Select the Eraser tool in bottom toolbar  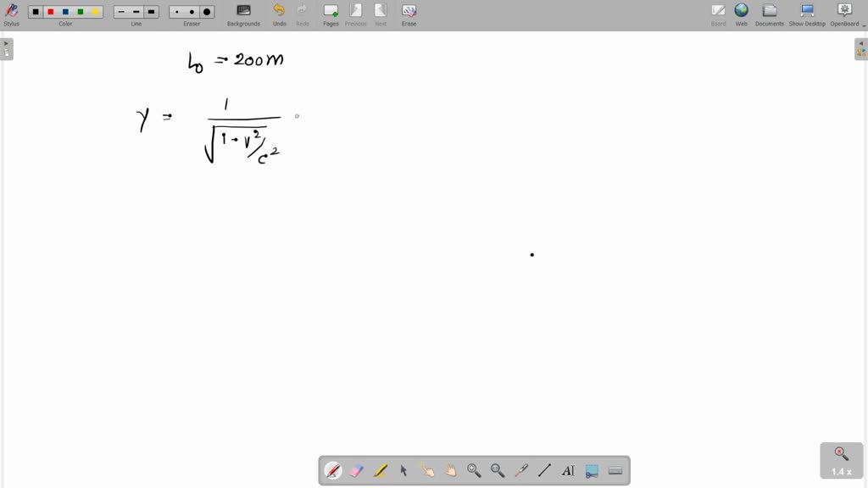(x=357, y=470)
